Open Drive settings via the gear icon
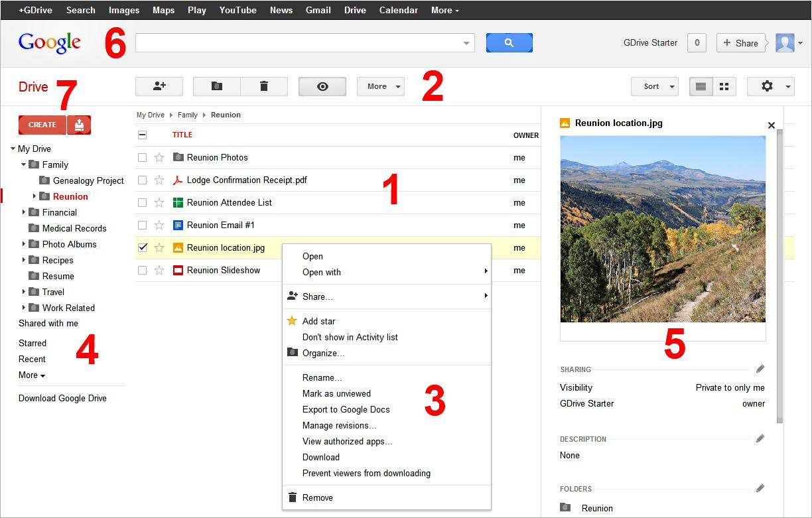Image resolution: width=812 pixels, height=518 pixels. 766,86
